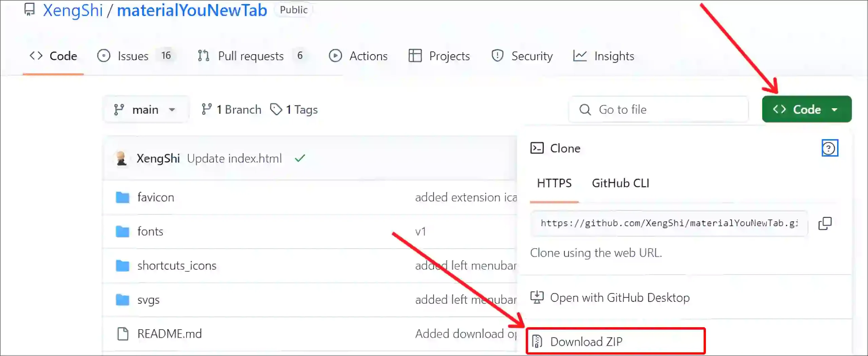View the 1 Tags link
The height and width of the screenshot is (356, 868).
click(294, 109)
